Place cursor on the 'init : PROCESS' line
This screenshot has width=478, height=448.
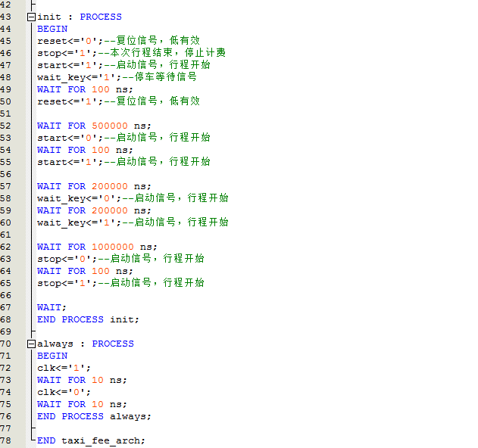80,17
